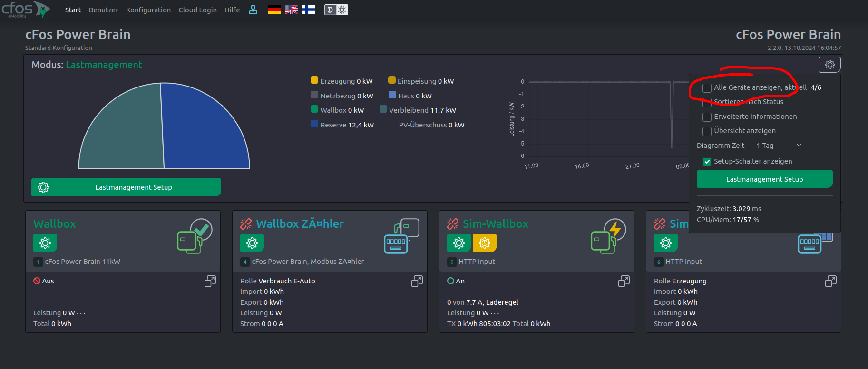Click the cFos eMobility logo
868x369 pixels.
click(x=26, y=10)
